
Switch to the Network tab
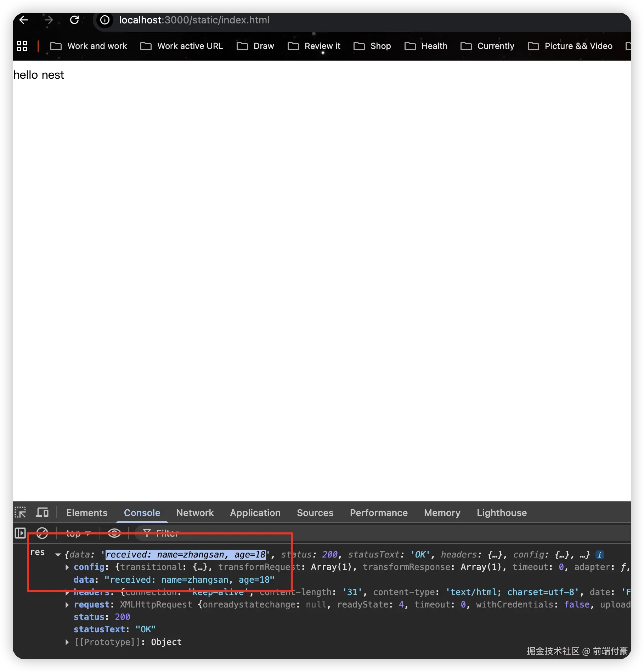click(195, 513)
